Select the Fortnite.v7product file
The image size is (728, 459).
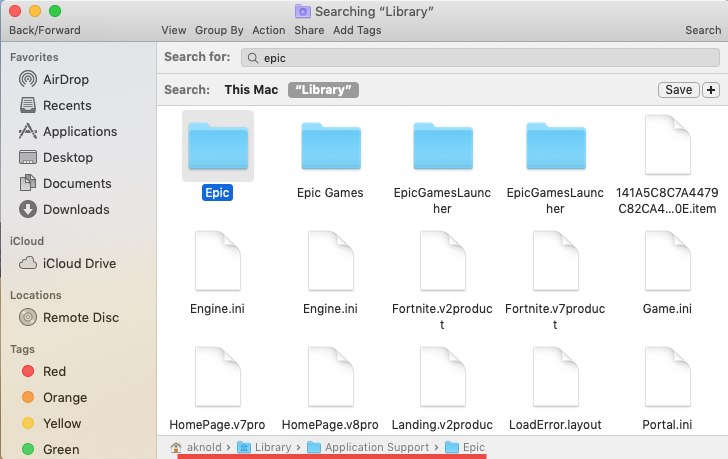coord(556,261)
